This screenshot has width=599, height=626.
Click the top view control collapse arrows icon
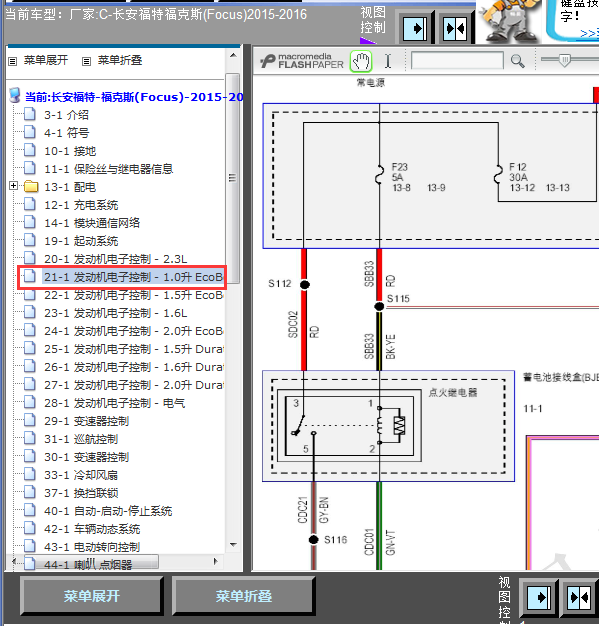[455, 28]
